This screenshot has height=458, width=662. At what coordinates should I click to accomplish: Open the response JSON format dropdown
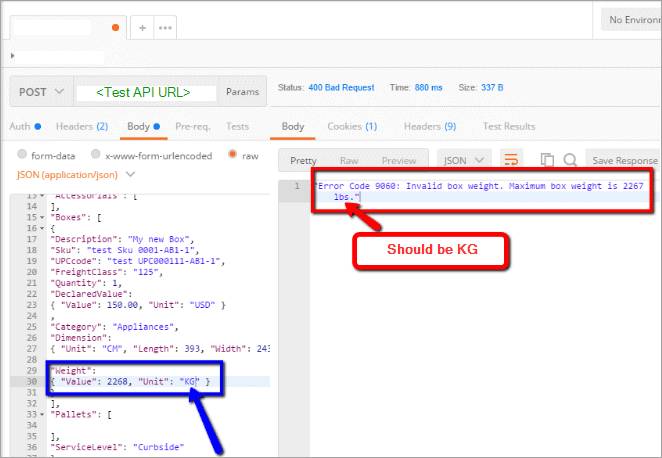tap(464, 160)
